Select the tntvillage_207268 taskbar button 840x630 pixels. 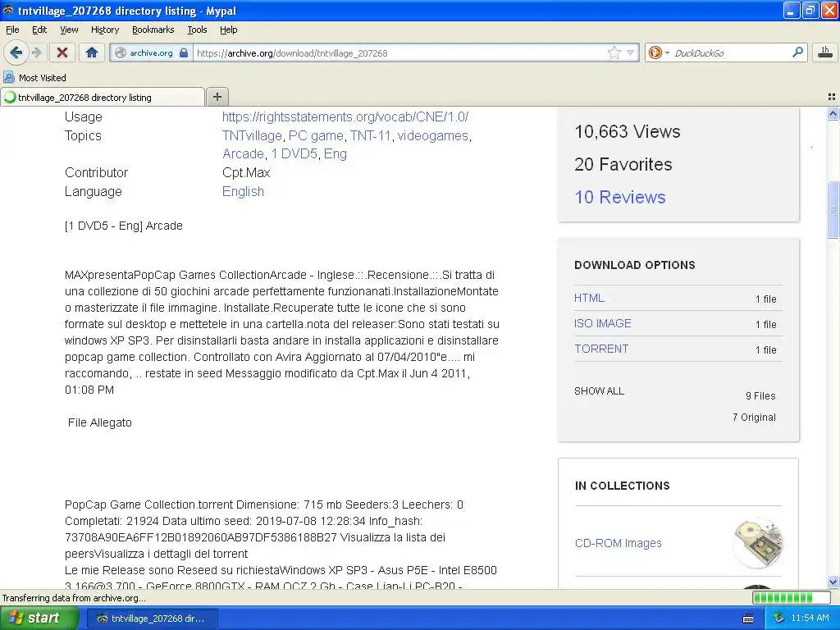[x=152, y=619]
